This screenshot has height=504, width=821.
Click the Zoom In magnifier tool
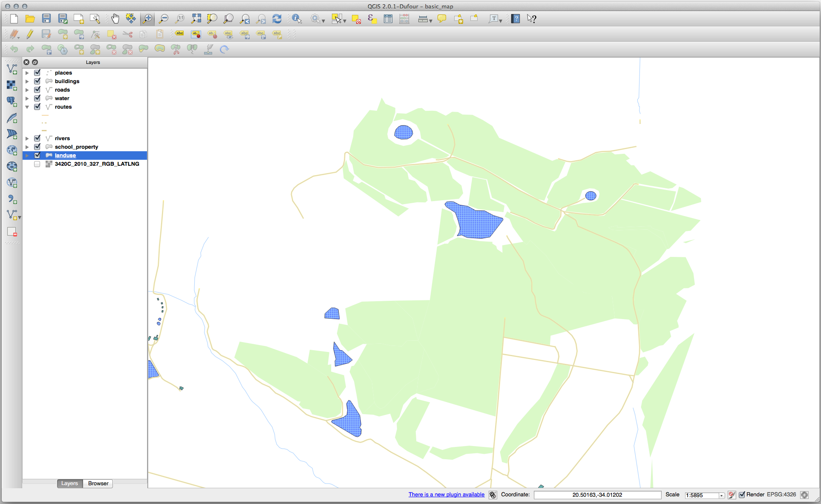tap(147, 18)
